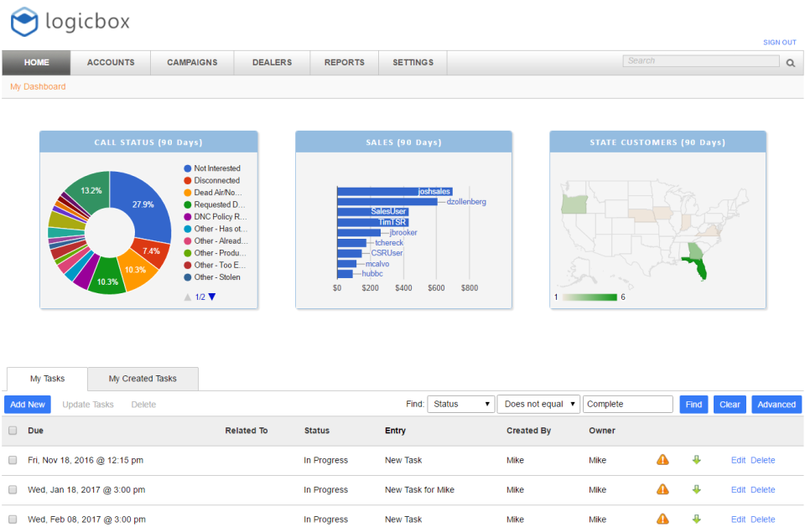Click the Add New task button
The width and height of the screenshot is (805, 532).
pos(28,404)
